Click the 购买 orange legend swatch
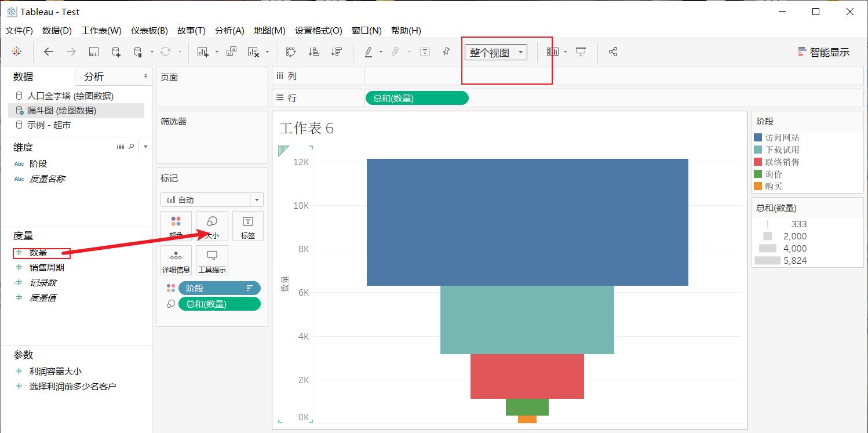The height and width of the screenshot is (433, 868). 757,186
